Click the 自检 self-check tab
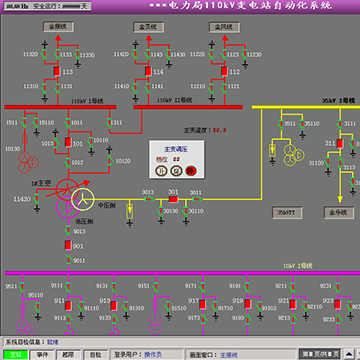 [95, 355]
